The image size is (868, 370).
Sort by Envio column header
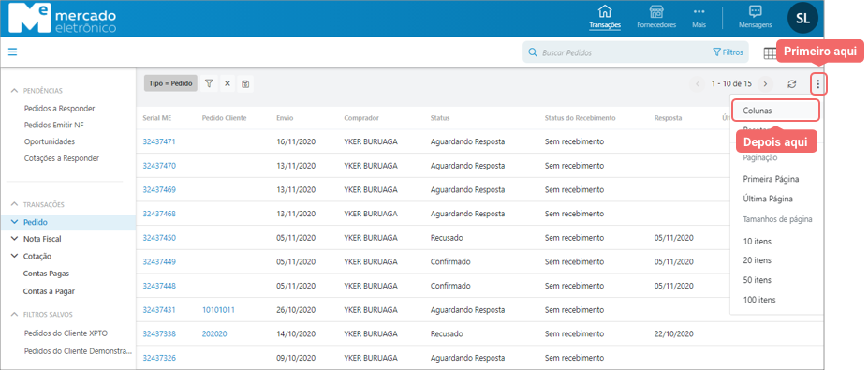(x=285, y=118)
